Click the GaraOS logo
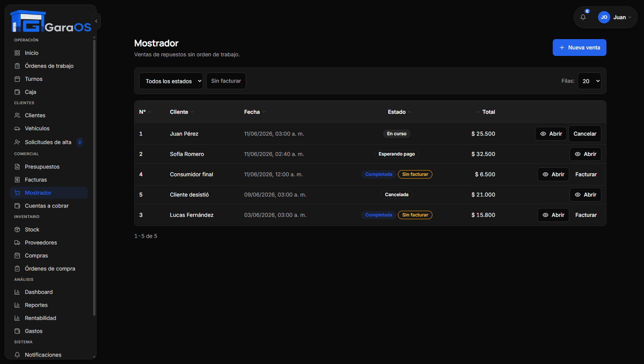This screenshot has width=644, height=364. [x=51, y=21]
